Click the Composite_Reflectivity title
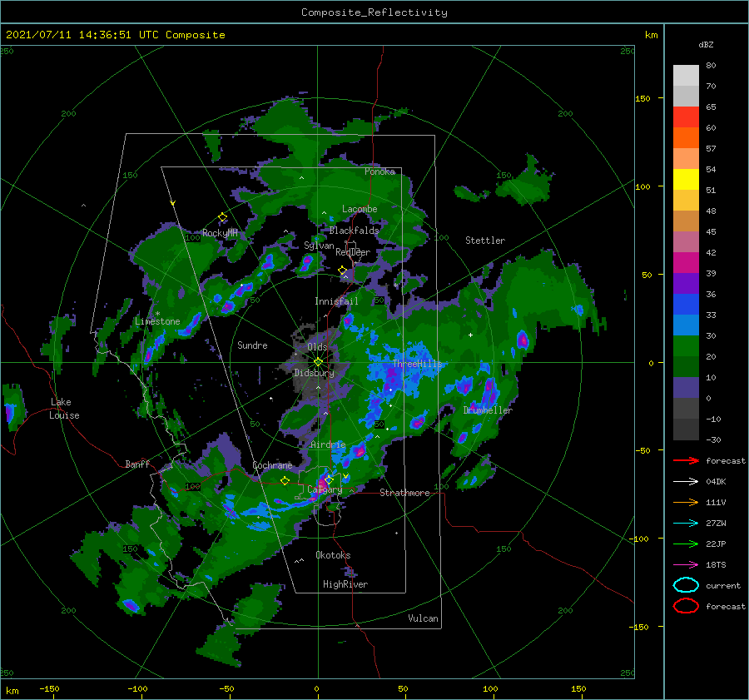Viewport: 749px width, 700px height. tap(374, 12)
